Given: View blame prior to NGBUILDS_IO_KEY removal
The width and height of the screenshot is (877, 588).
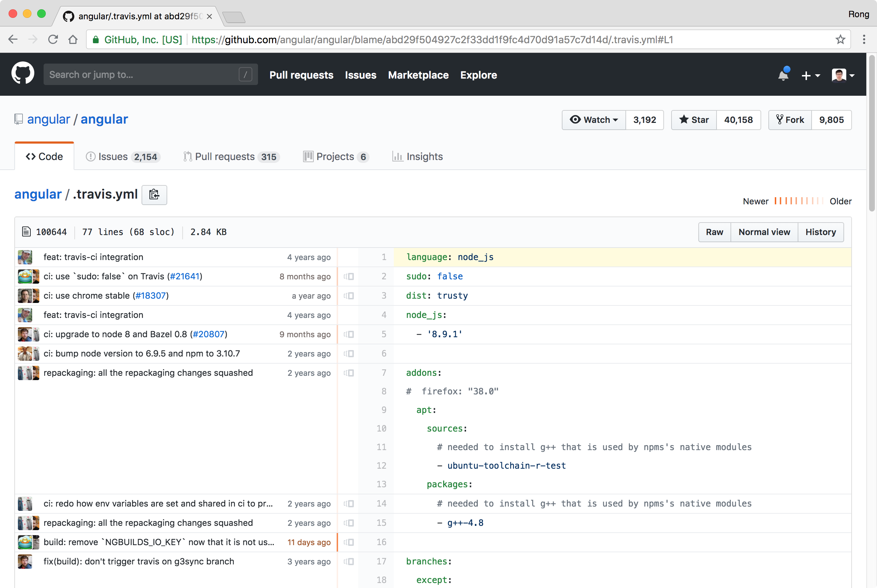Looking at the screenshot, I should tap(349, 542).
